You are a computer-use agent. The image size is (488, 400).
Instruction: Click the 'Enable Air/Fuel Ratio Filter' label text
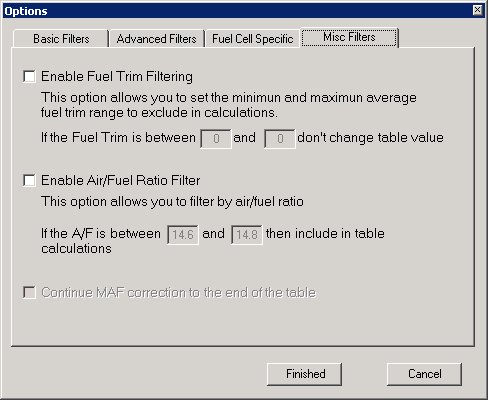coord(120,180)
